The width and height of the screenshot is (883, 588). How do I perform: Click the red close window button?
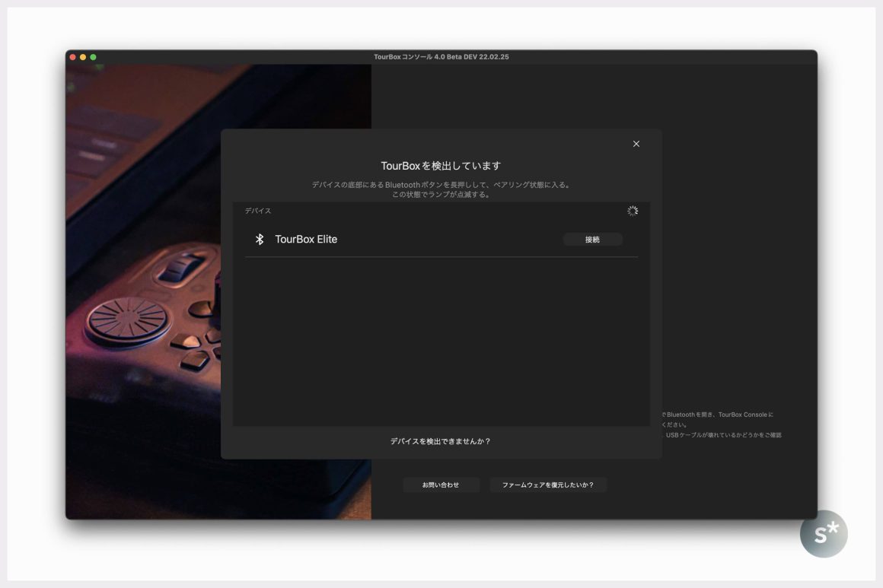(72, 57)
